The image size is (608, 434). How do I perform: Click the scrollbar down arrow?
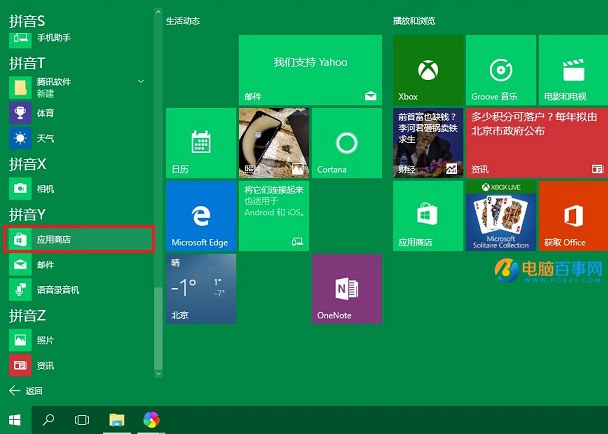tap(158, 373)
